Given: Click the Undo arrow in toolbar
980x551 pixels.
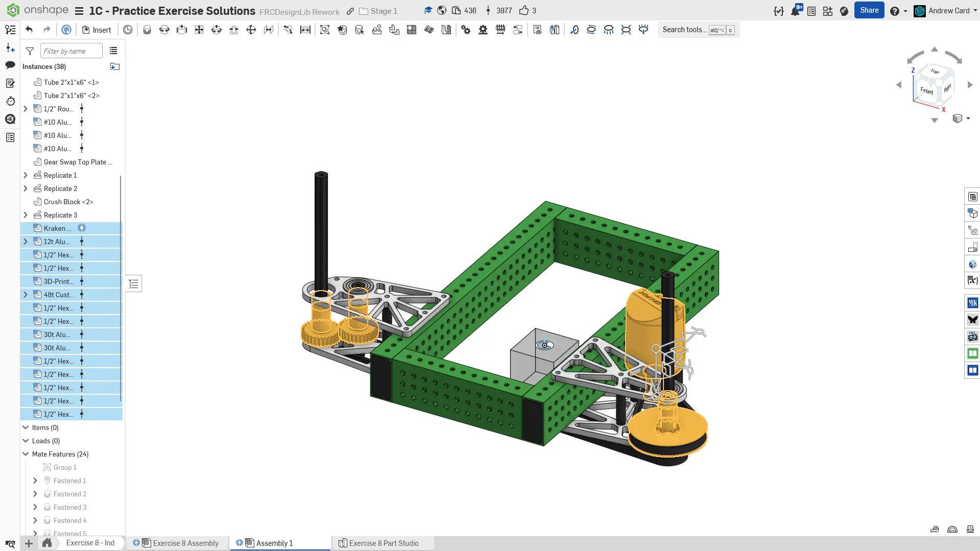Looking at the screenshot, I should [x=29, y=30].
